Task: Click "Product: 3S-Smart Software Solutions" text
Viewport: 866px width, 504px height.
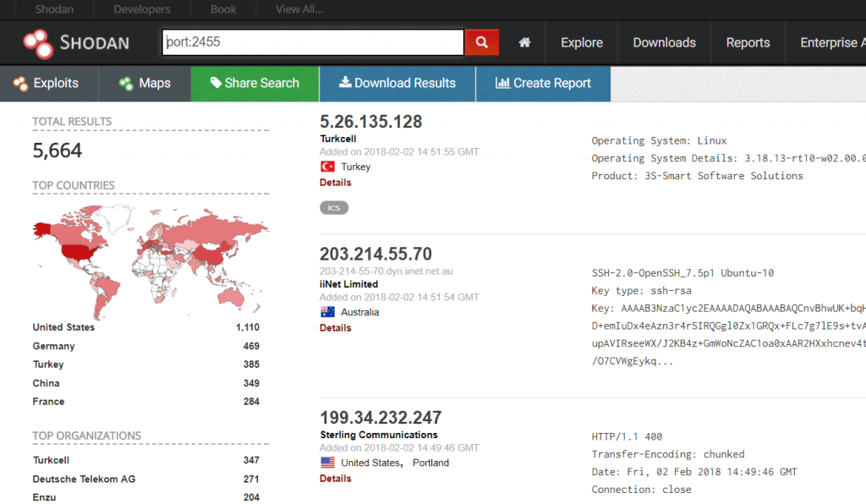Action: [697, 176]
